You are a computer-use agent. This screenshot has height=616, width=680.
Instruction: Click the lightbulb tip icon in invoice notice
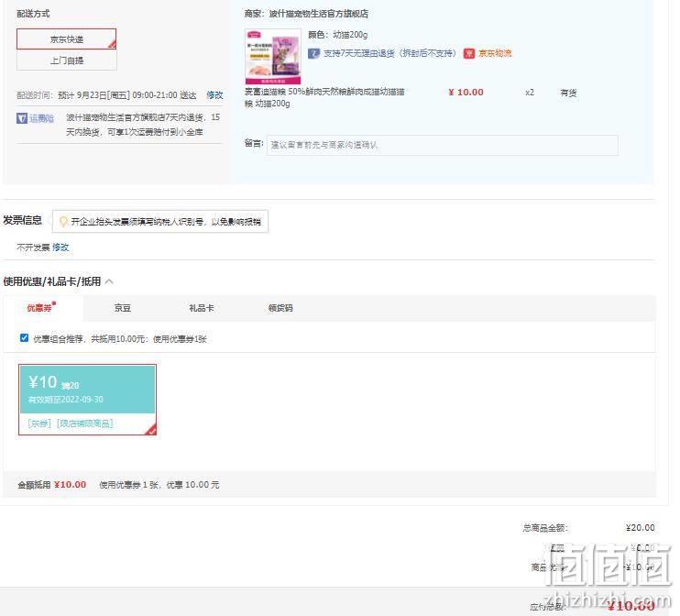[63, 221]
